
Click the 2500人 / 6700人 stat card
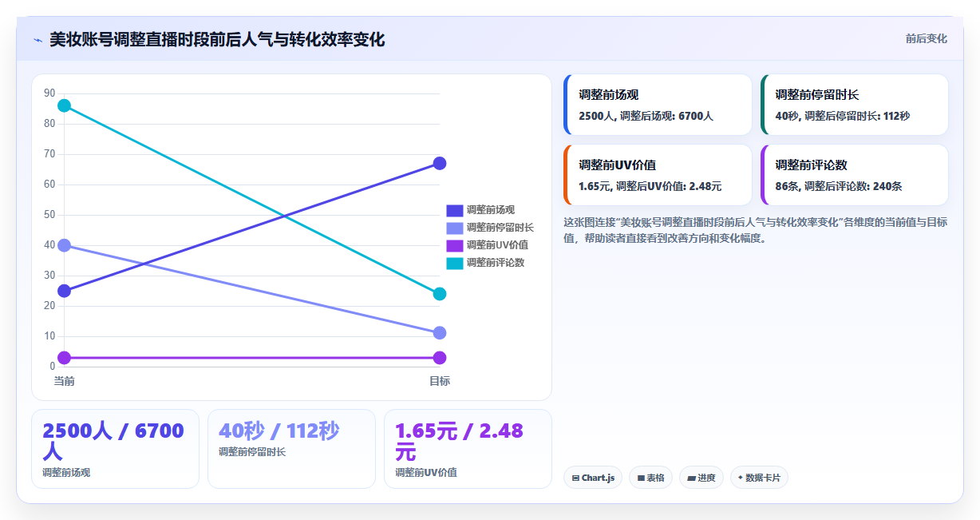tap(115, 449)
